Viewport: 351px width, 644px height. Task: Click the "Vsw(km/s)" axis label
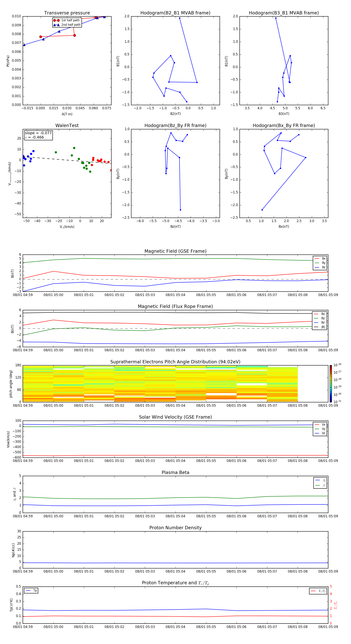coord(8,439)
